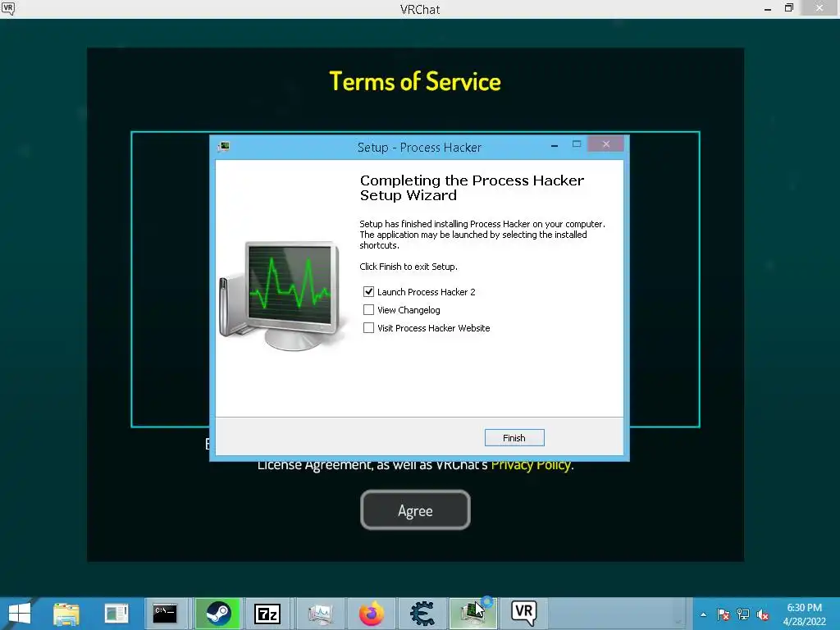The height and width of the screenshot is (630, 840).
Task: Uncheck Launch Process Hacker 2 checkbox
Action: click(368, 292)
